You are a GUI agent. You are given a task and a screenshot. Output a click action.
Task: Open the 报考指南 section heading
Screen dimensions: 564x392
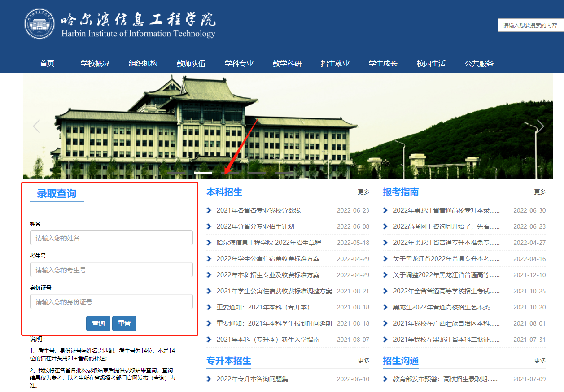tap(401, 192)
